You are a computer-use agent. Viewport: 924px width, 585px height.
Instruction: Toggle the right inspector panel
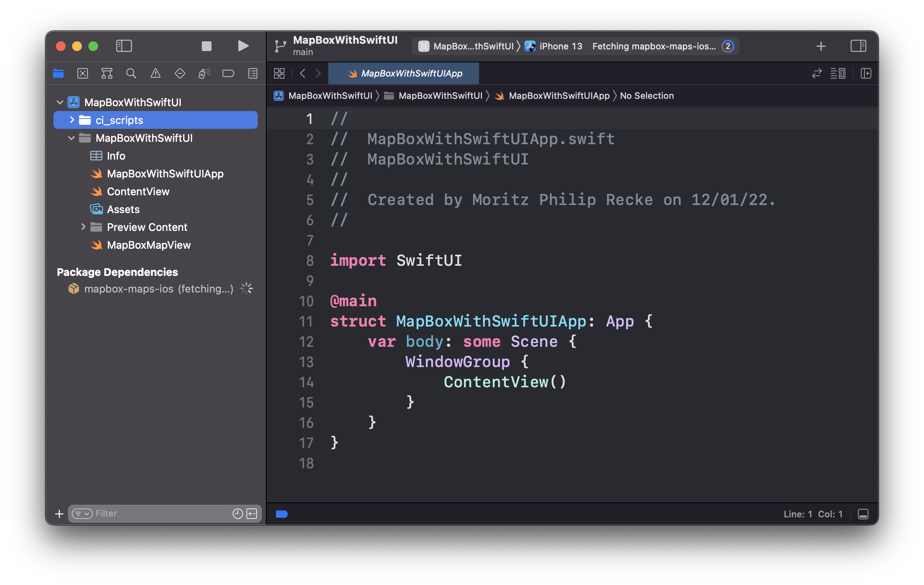[859, 46]
